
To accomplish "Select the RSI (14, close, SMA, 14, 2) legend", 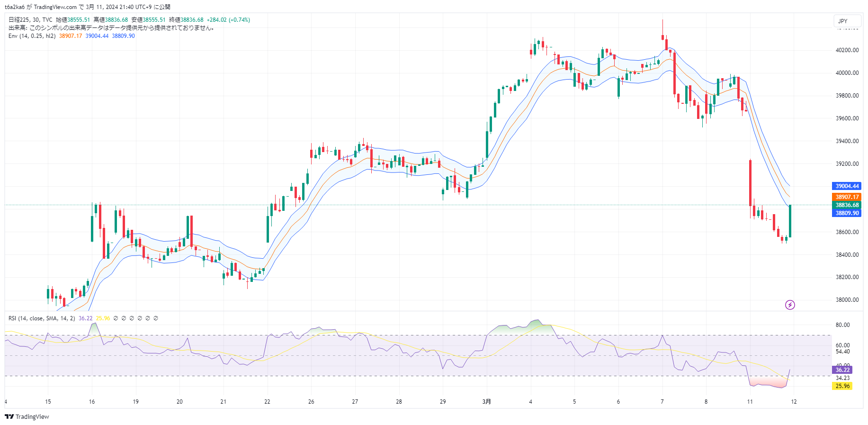I will 42,318.
